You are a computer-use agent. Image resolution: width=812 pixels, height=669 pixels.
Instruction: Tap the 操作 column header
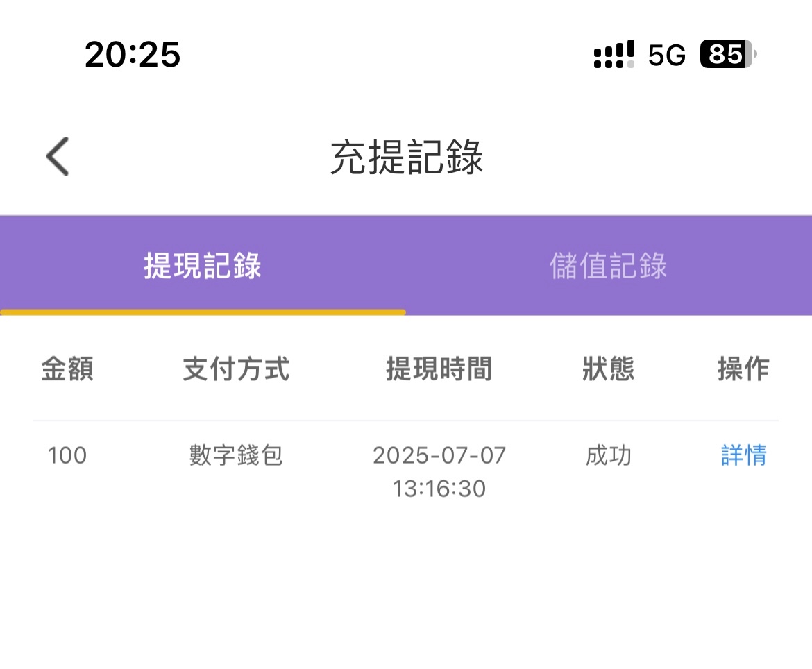coord(743,369)
